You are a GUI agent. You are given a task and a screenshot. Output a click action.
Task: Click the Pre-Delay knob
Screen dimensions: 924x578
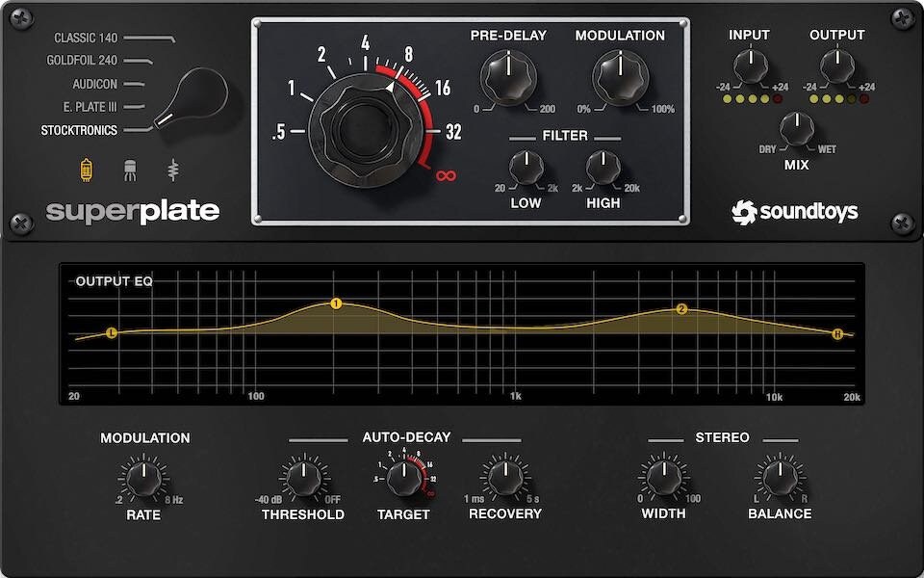508,78
